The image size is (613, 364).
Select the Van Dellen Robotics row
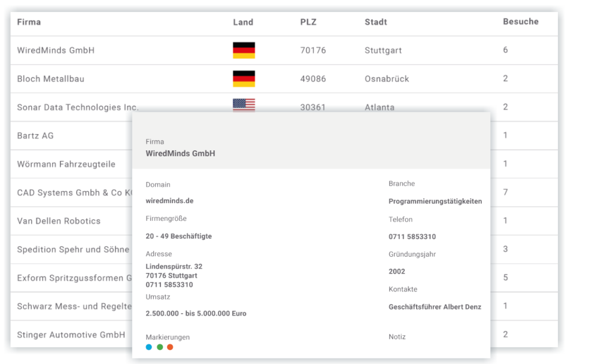point(71,221)
